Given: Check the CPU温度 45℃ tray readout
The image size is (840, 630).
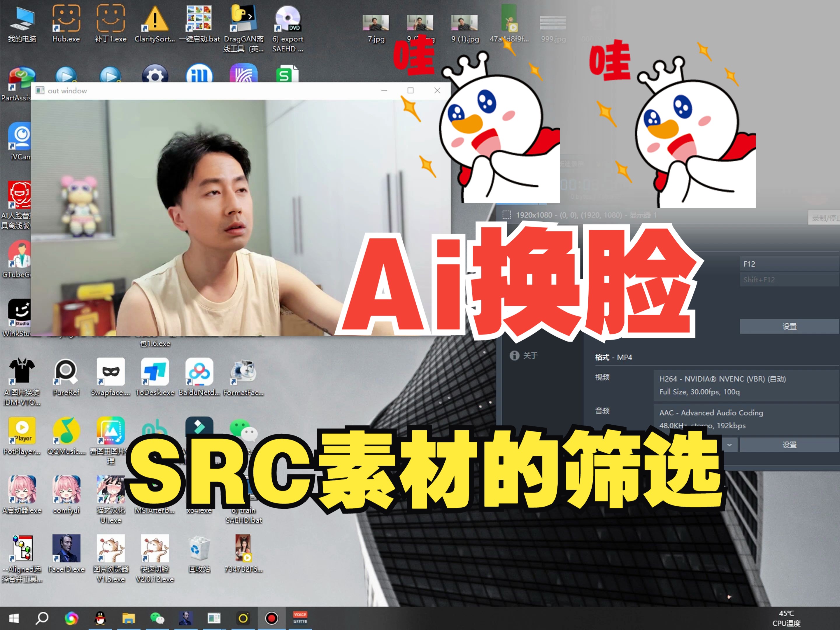Looking at the screenshot, I should point(786,619).
